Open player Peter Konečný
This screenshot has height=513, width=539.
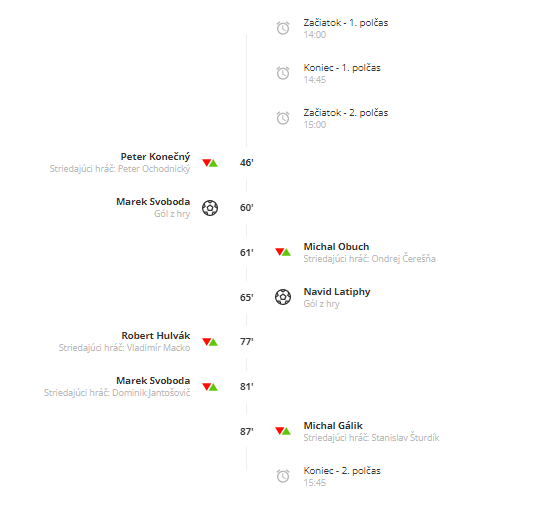[155, 157]
